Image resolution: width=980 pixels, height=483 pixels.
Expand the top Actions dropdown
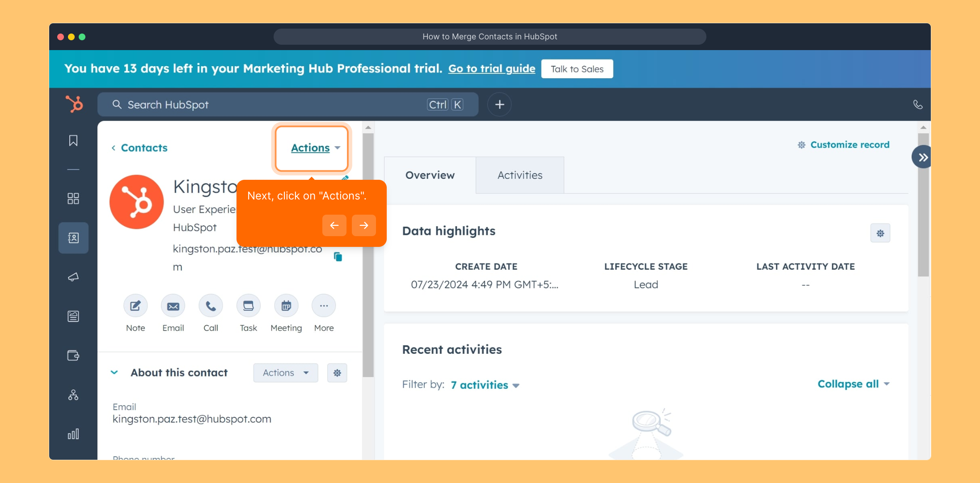coord(315,148)
